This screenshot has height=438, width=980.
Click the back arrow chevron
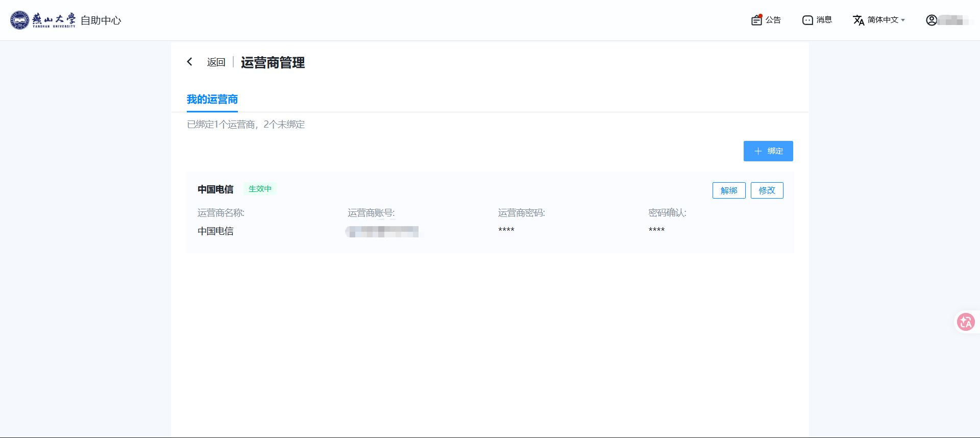click(190, 62)
